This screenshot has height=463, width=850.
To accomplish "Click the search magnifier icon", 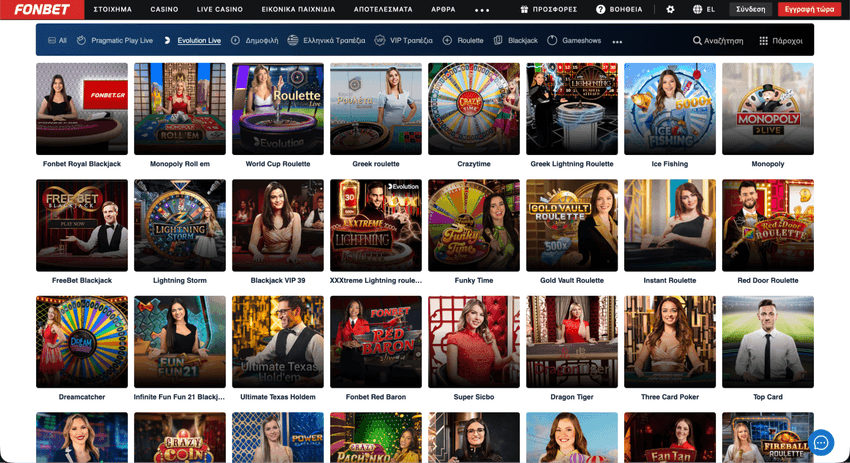I will (697, 41).
